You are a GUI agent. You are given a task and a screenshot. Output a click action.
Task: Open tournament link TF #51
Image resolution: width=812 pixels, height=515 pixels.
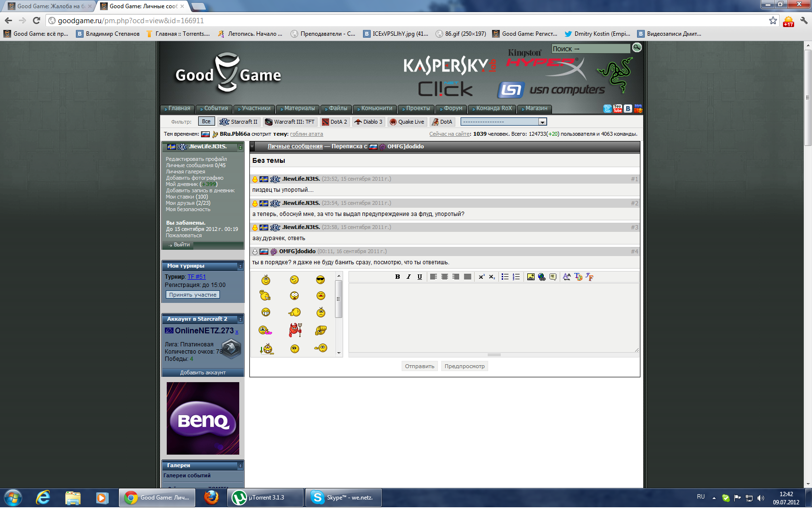[197, 277]
